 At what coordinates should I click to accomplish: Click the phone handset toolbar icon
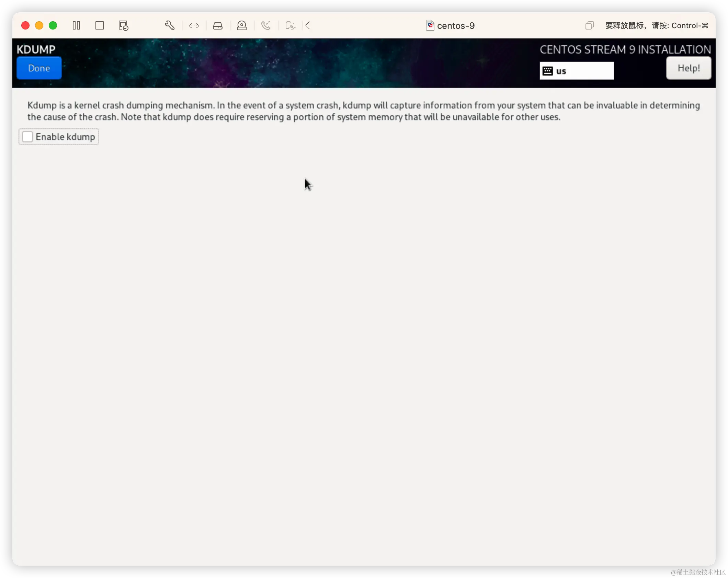click(x=266, y=25)
